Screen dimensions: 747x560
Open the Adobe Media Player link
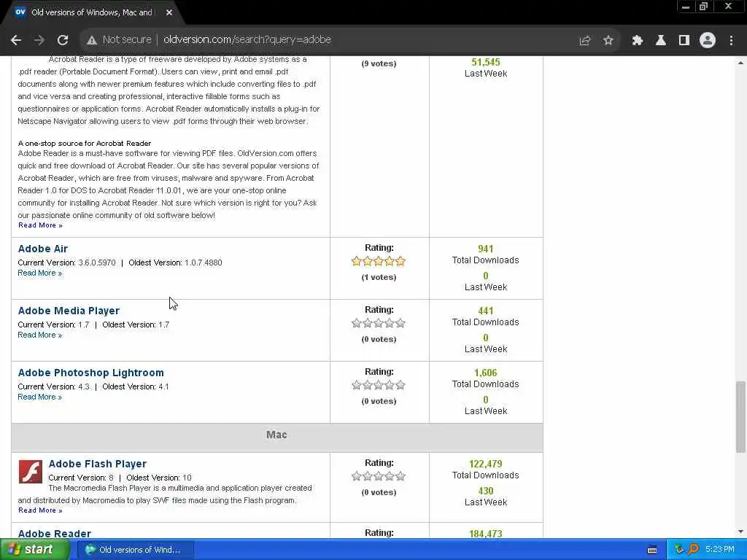click(69, 311)
